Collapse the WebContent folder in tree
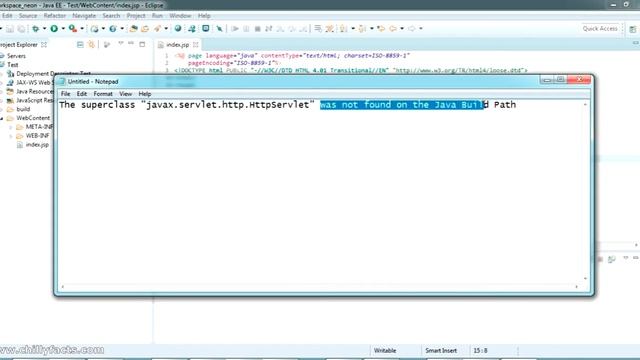The image size is (640, 360). [x=2, y=118]
